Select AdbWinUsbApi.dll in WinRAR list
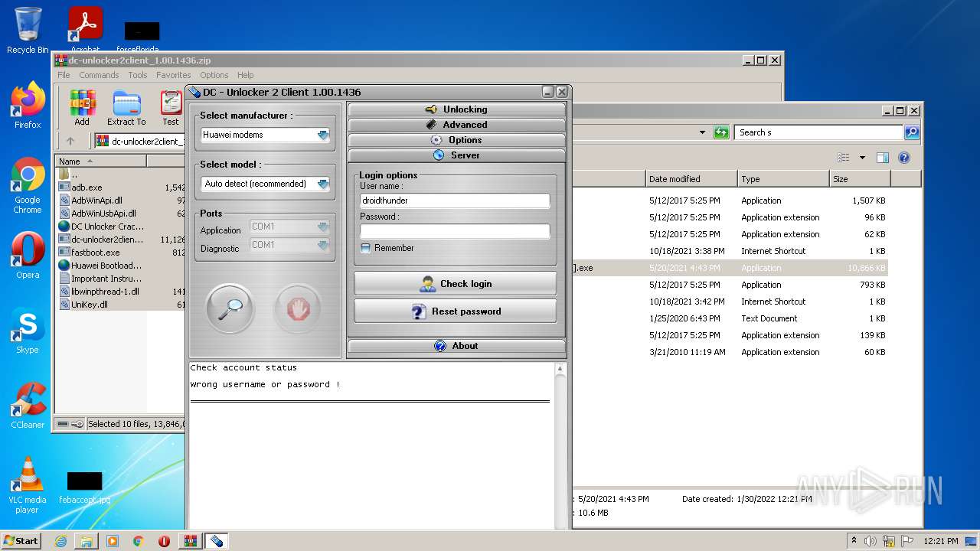The width and height of the screenshot is (980, 551). 103,214
